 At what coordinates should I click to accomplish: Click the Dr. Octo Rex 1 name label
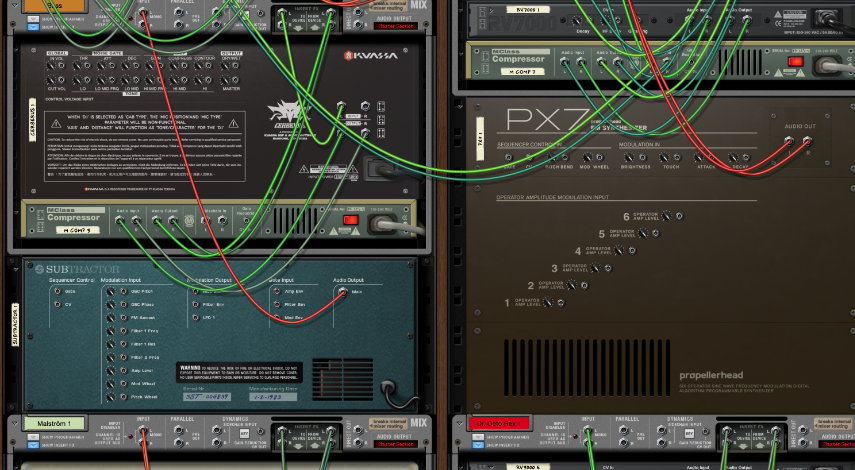[x=499, y=423]
